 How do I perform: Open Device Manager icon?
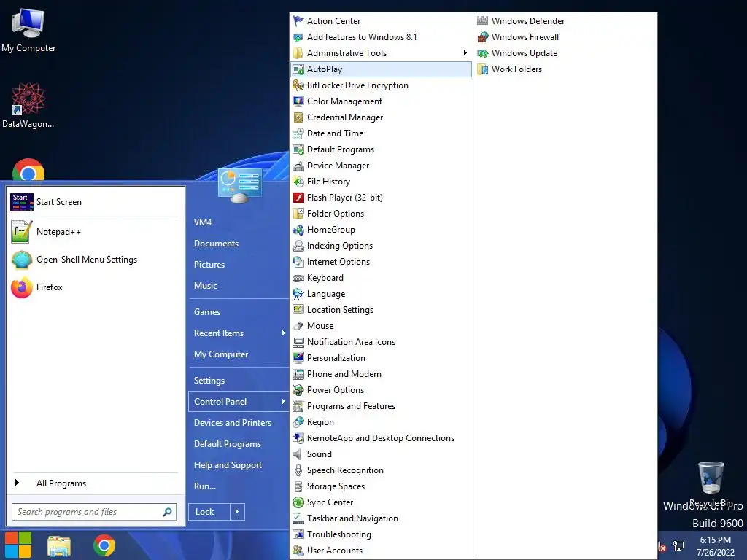click(x=298, y=166)
